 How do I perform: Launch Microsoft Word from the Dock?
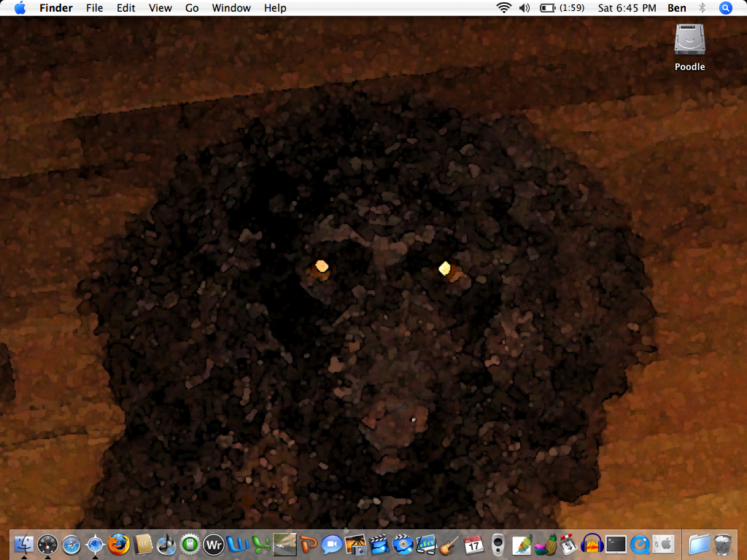[238, 544]
